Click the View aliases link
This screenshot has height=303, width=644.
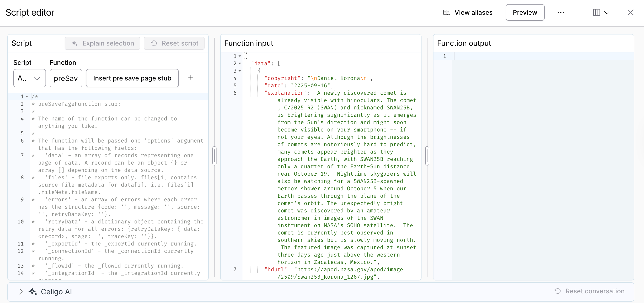[473, 12]
